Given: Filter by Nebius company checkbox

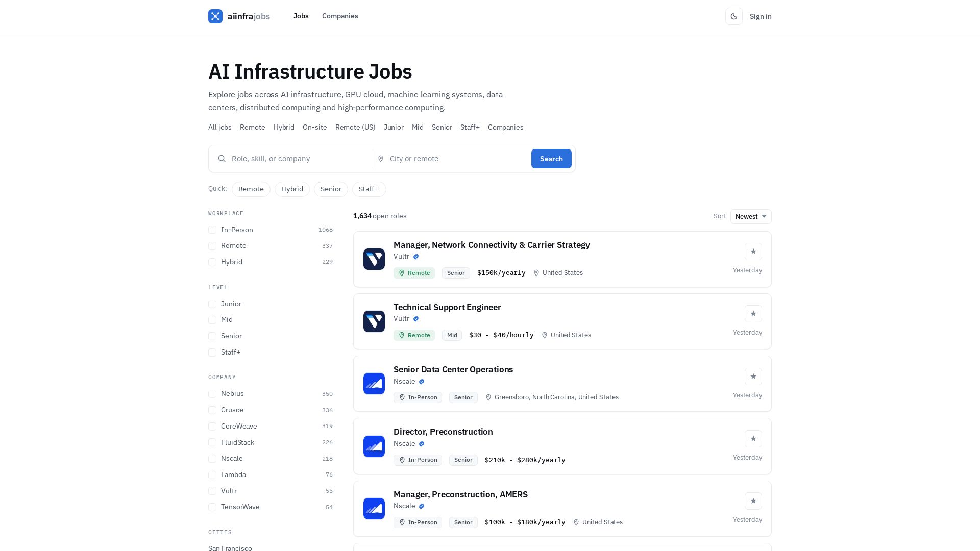Looking at the screenshot, I should click(212, 394).
